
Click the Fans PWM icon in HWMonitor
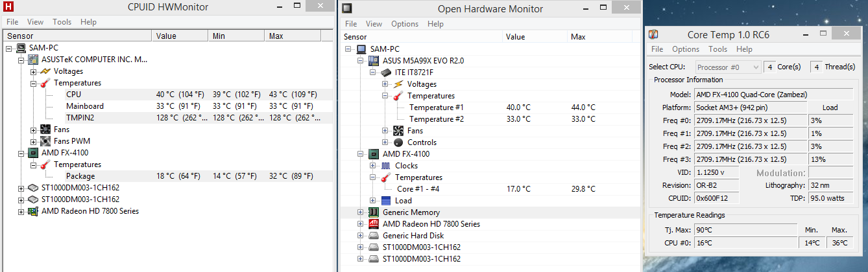pyautogui.click(x=45, y=141)
